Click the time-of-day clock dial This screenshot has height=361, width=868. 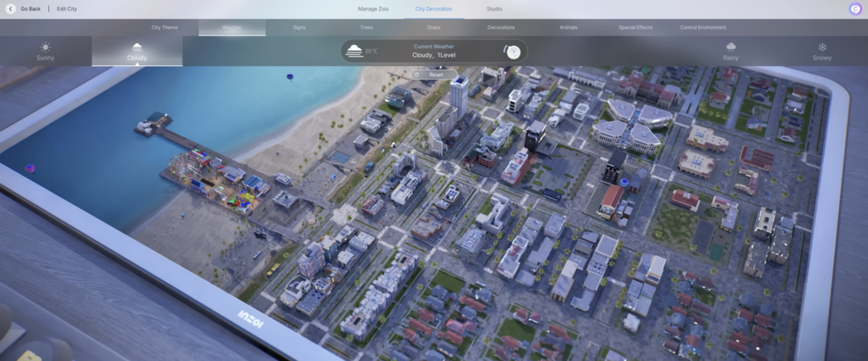(512, 52)
